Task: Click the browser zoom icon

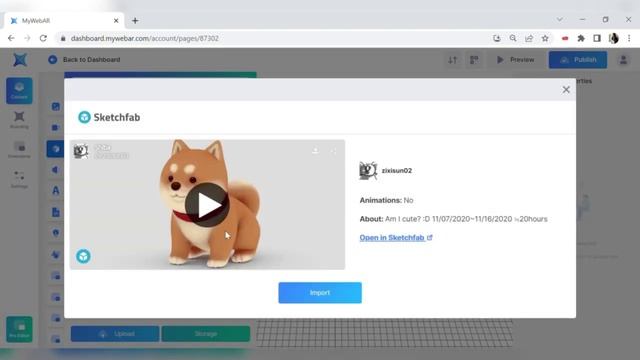Action: click(x=513, y=38)
